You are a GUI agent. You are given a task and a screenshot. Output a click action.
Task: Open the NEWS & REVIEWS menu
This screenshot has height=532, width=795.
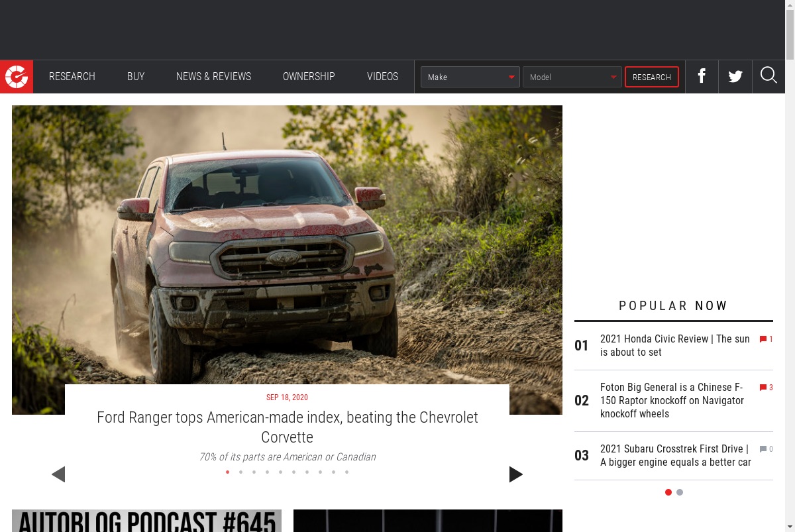point(213,77)
